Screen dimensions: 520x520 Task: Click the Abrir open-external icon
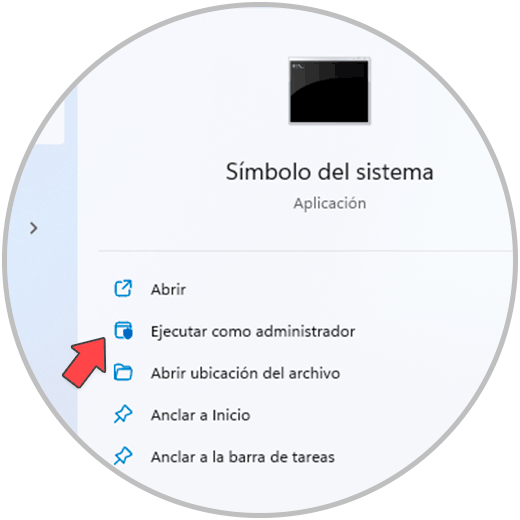(123, 288)
